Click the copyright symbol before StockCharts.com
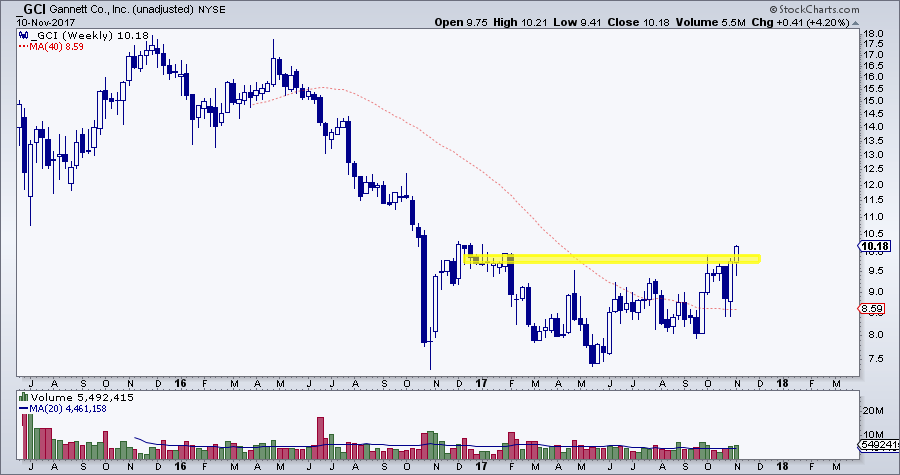The width and height of the screenshot is (900, 475). [773, 9]
